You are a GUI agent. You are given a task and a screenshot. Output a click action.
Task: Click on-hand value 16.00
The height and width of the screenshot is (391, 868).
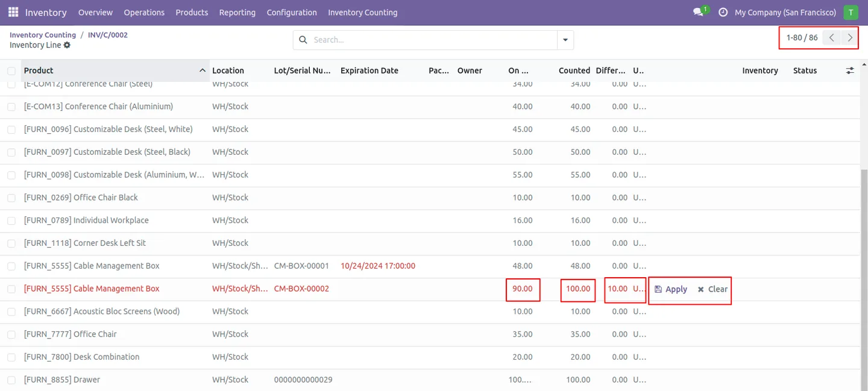point(523,221)
